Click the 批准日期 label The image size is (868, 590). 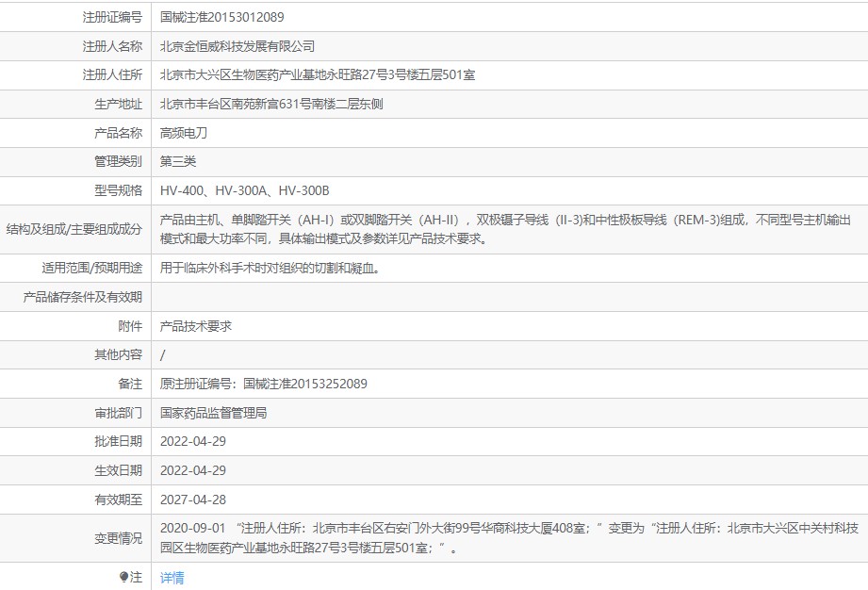pos(119,442)
